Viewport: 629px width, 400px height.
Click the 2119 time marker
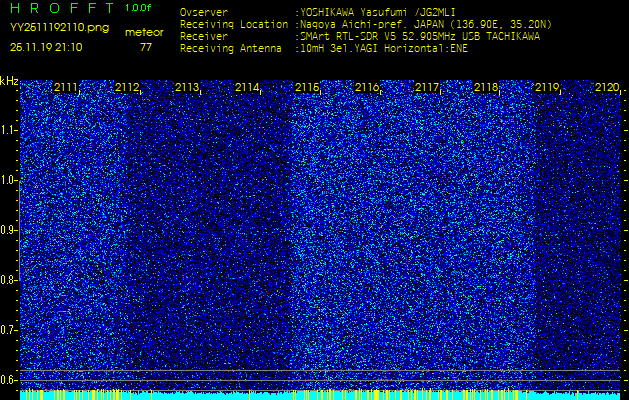pyautogui.click(x=547, y=87)
